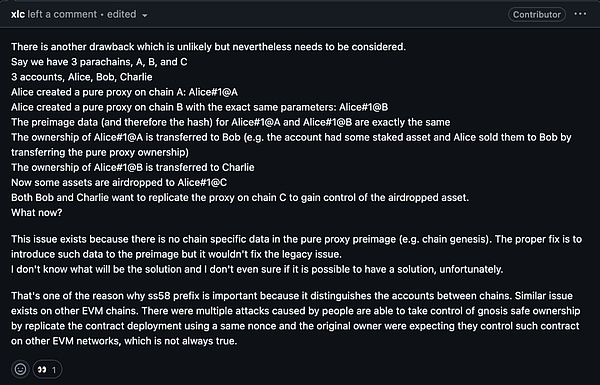Image resolution: width=600 pixels, height=385 pixels.
Task: Click the reaction count number 1
Action: click(54, 370)
